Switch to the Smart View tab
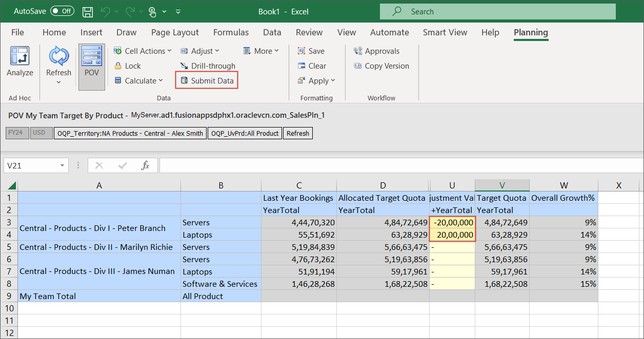 click(445, 32)
